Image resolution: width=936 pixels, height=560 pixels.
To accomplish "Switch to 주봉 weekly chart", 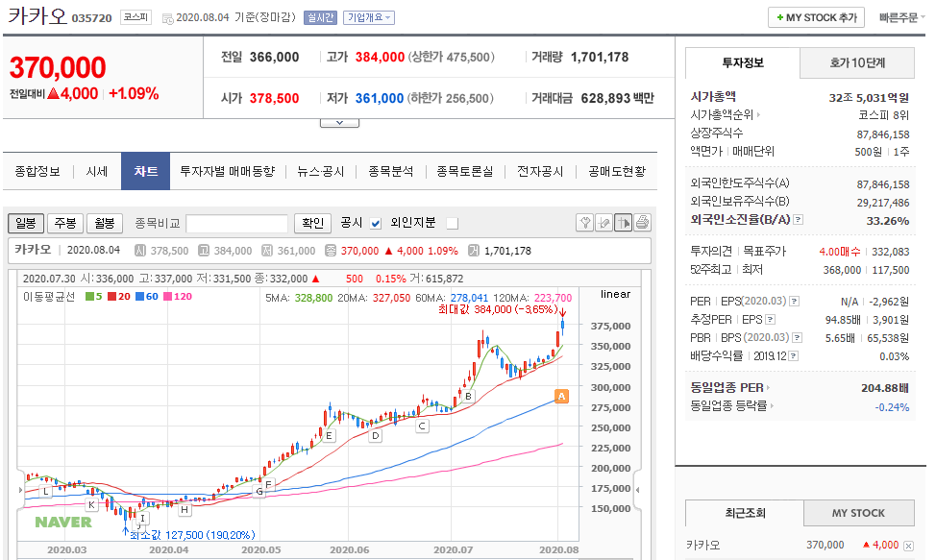I will [65, 223].
